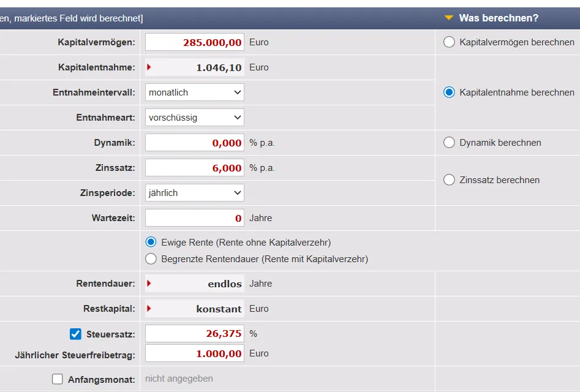Open the Zinsperiode dropdown showing jährlich
Viewport: 580px width, 392px height.
click(x=195, y=193)
